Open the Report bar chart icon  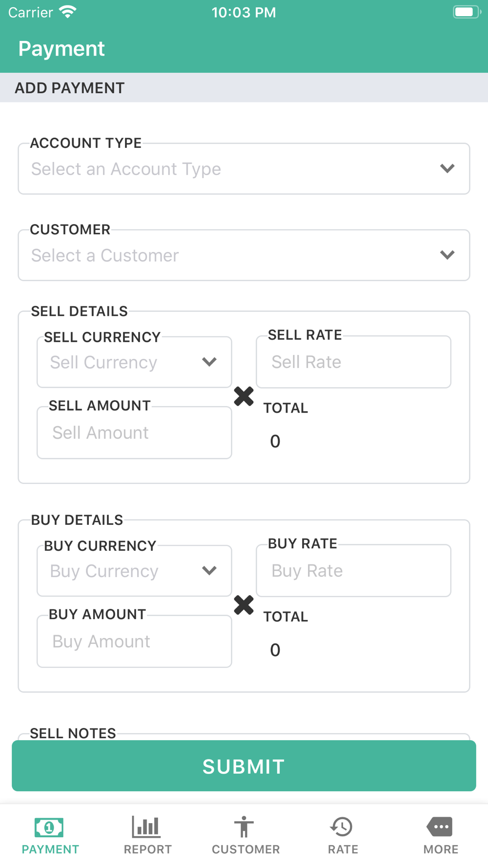[146, 827]
